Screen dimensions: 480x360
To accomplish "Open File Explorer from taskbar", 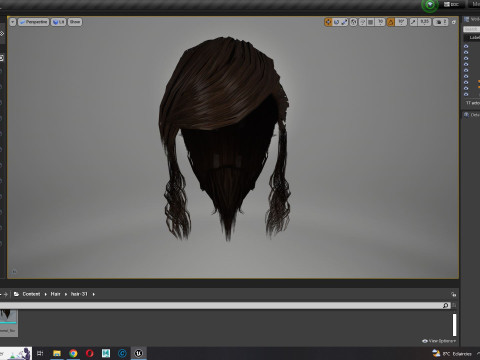I will (x=57, y=353).
